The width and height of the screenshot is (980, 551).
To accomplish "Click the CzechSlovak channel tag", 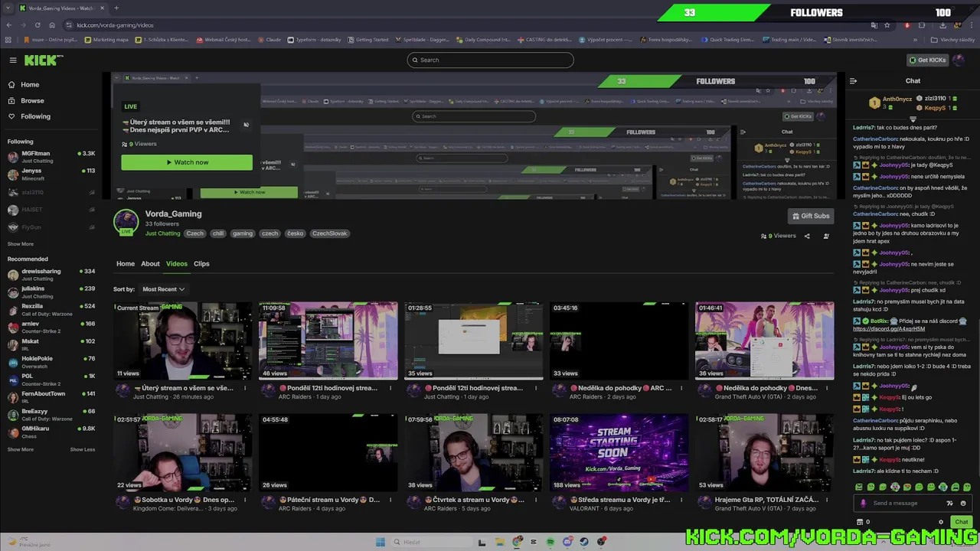I will click(x=329, y=233).
